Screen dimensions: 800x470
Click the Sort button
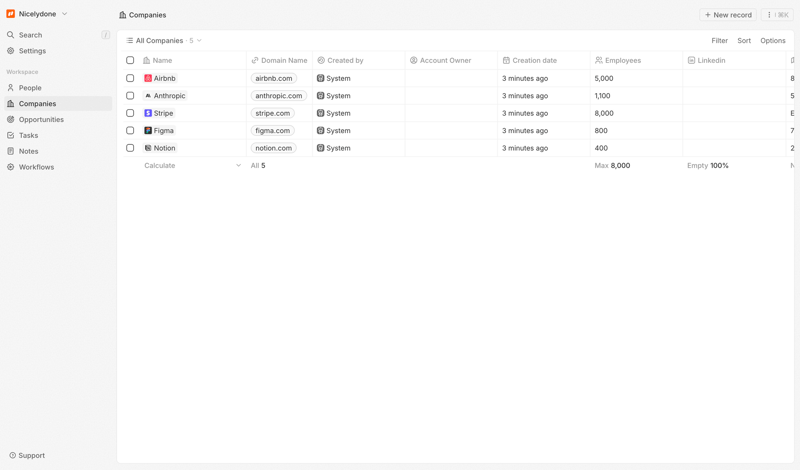(x=744, y=40)
